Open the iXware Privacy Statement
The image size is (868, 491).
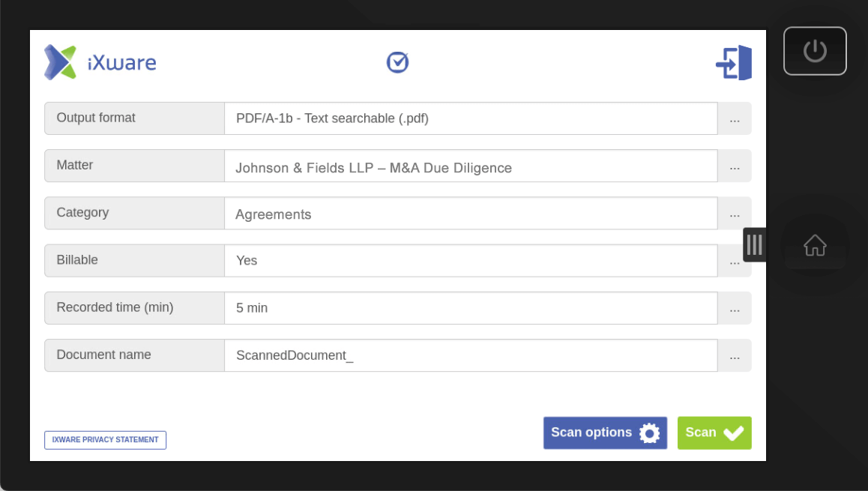[105, 440]
